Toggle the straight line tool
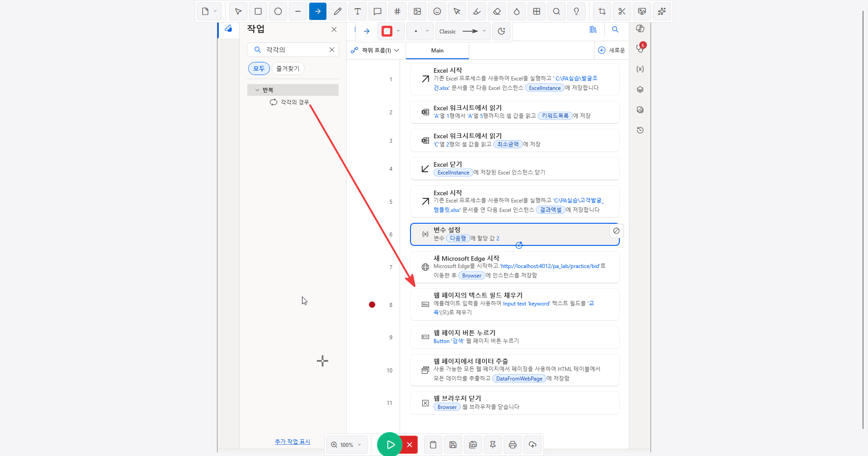The image size is (868, 456). [298, 11]
